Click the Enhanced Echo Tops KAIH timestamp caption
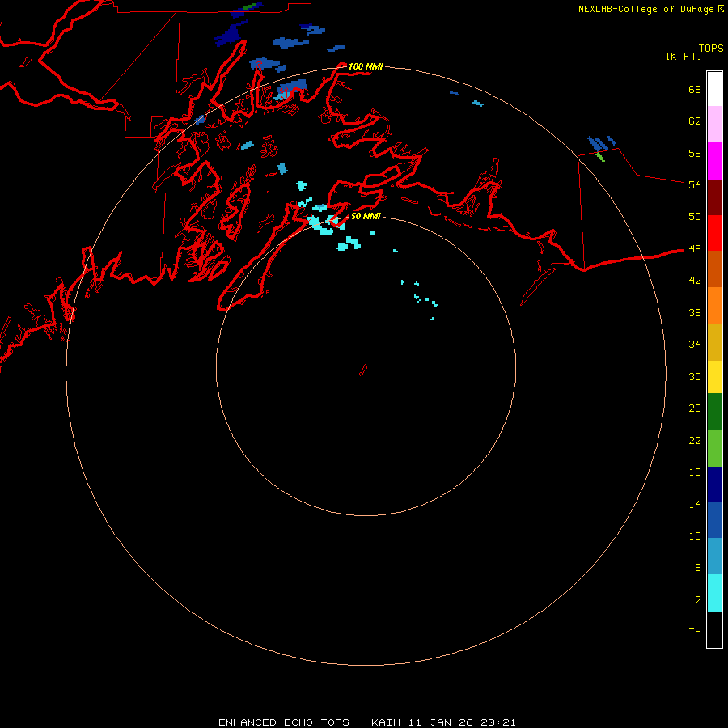Image resolution: width=728 pixels, height=728 pixels. coord(366,722)
